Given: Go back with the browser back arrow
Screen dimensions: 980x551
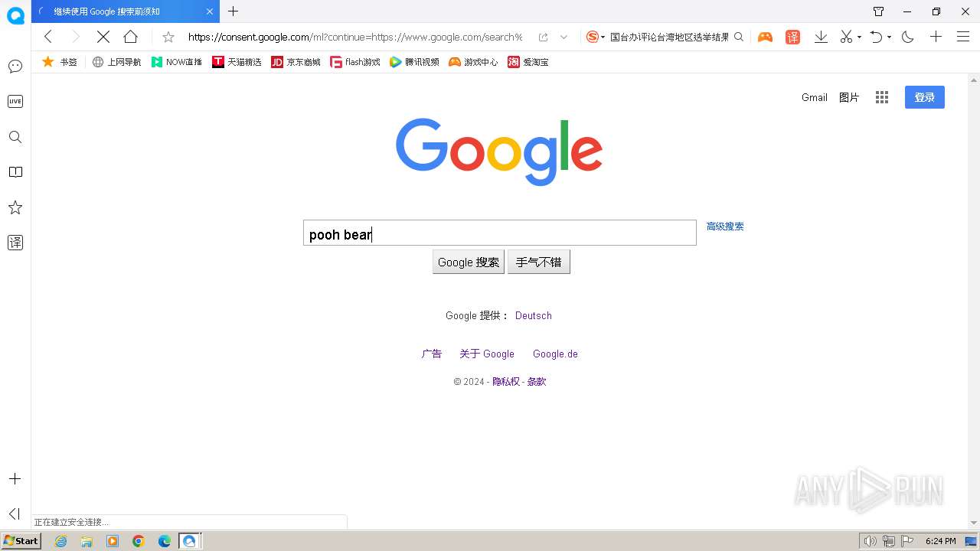Looking at the screenshot, I should [48, 37].
